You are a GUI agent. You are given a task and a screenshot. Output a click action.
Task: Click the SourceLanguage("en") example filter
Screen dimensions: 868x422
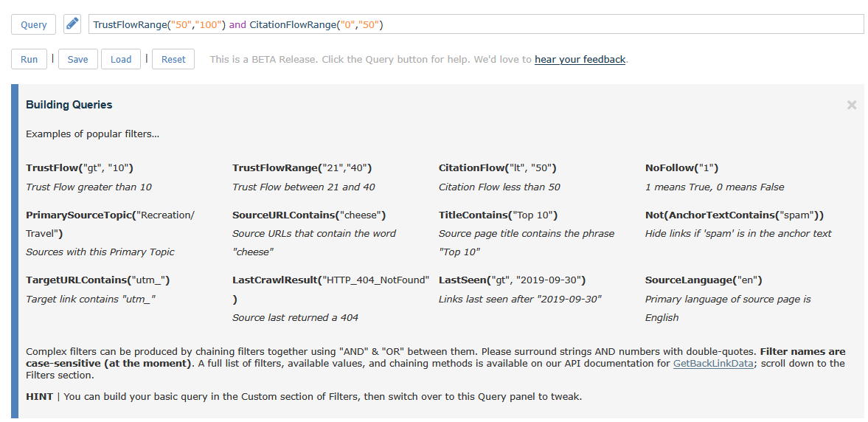704,280
